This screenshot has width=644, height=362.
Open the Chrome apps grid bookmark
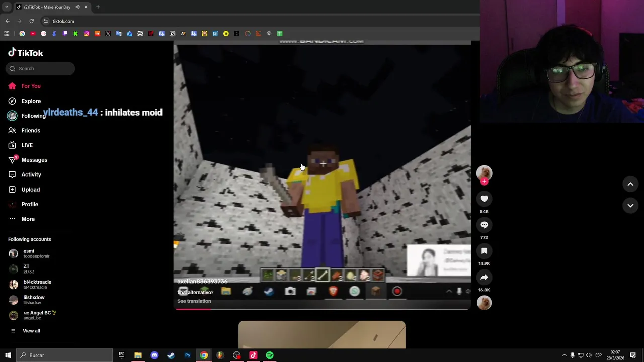pyautogui.click(x=7, y=34)
